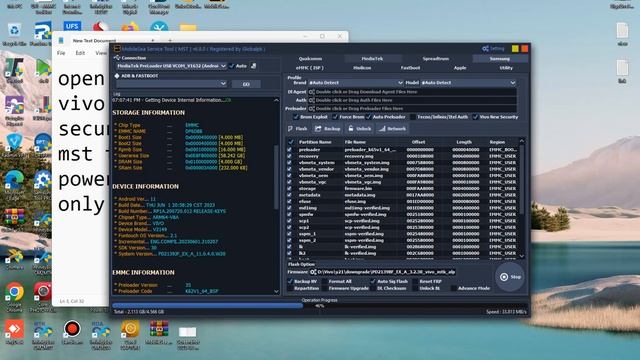Enable the Firmware Upgrade checkbox

coord(325,288)
